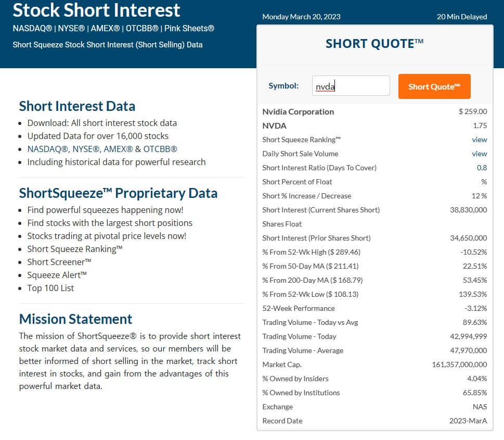Viewport: 504px width, 440px height.
Task: Click the Short Percent of Float label
Action: (x=297, y=182)
